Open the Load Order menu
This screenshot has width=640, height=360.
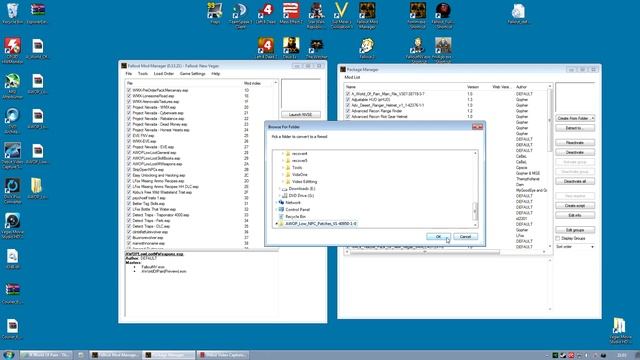164,74
